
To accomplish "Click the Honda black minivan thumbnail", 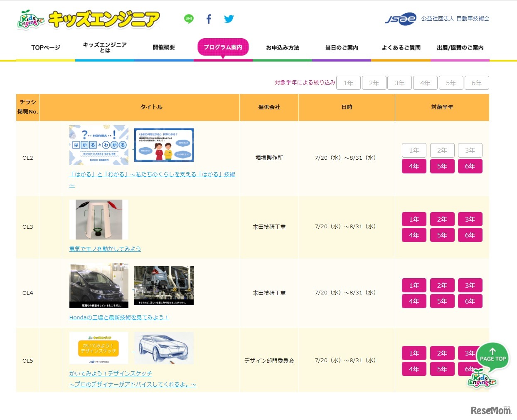I will tap(99, 285).
